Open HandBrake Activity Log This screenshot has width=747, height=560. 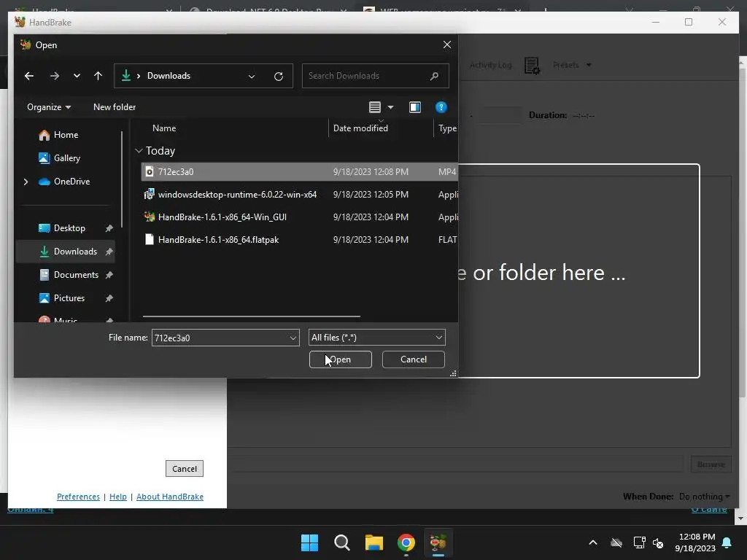pyautogui.click(x=490, y=65)
